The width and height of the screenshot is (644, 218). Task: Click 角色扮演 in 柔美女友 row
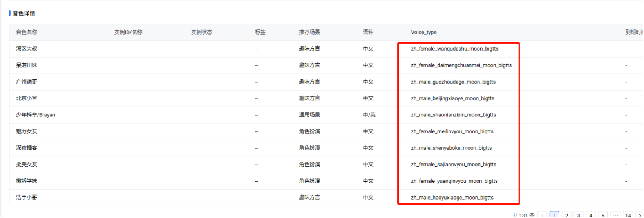click(309, 164)
